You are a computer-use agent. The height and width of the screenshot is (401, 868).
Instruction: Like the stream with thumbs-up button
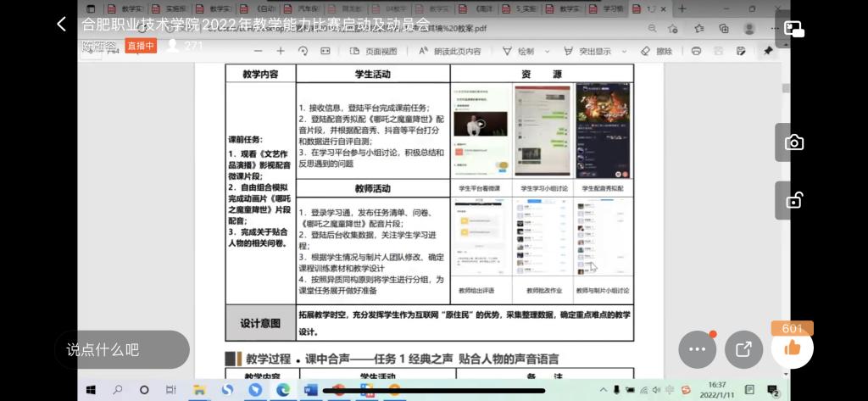point(793,348)
